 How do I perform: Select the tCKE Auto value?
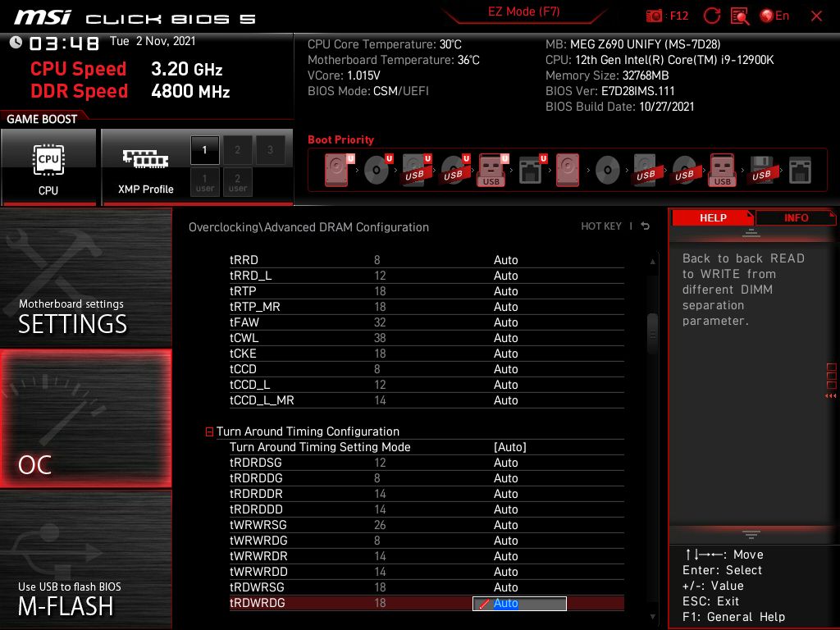pos(505,354)
